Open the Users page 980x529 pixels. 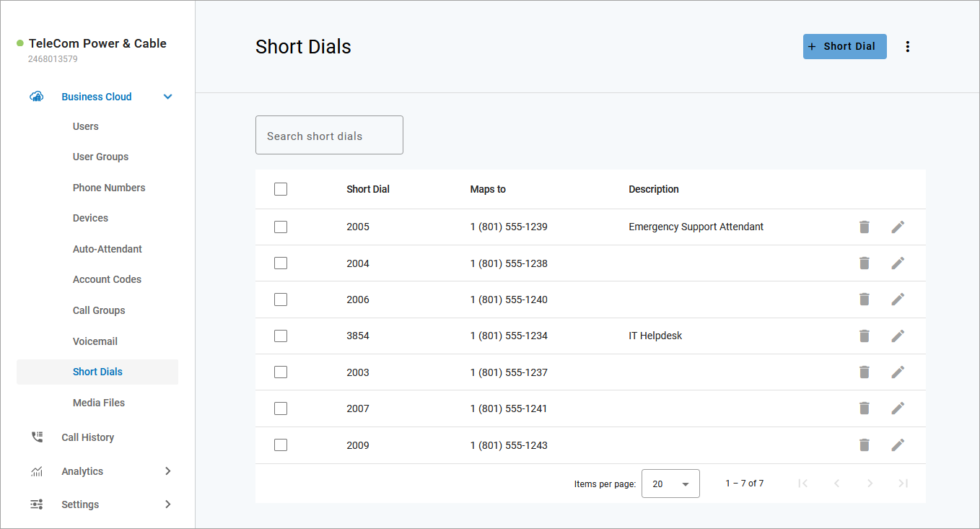(x=86, y=126)
